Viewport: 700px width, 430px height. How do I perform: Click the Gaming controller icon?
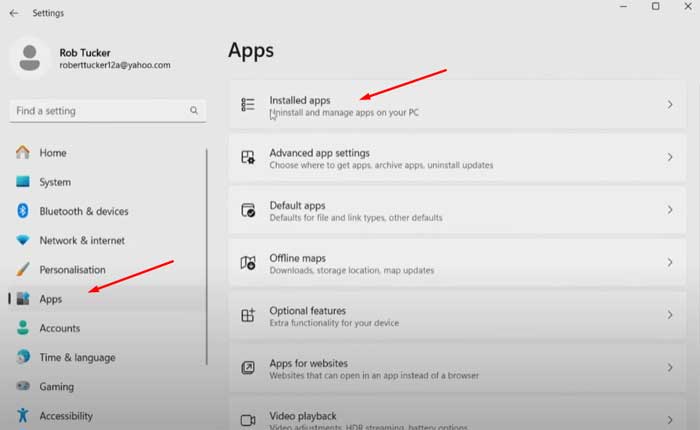point(23,386)
